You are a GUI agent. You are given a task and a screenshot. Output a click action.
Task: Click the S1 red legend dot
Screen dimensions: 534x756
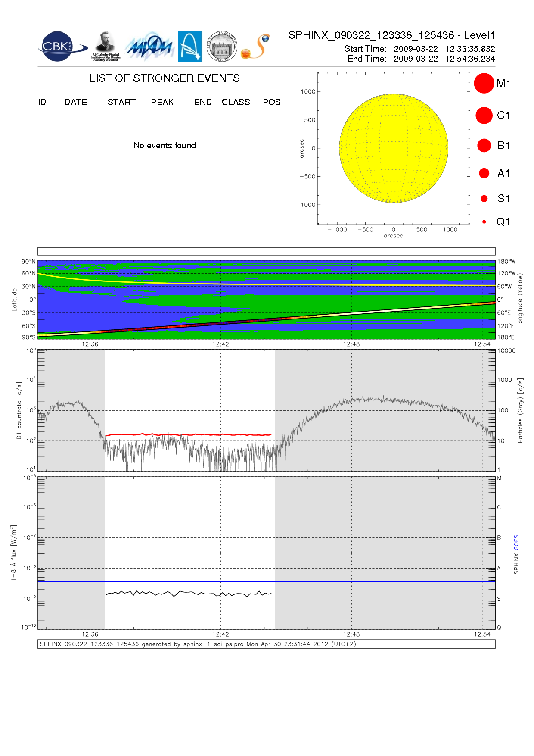484,199
